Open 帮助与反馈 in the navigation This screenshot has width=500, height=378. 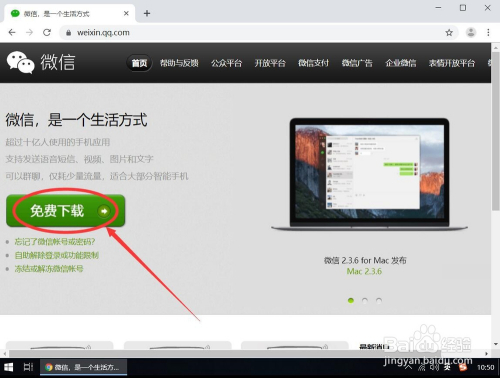[179, 63]
